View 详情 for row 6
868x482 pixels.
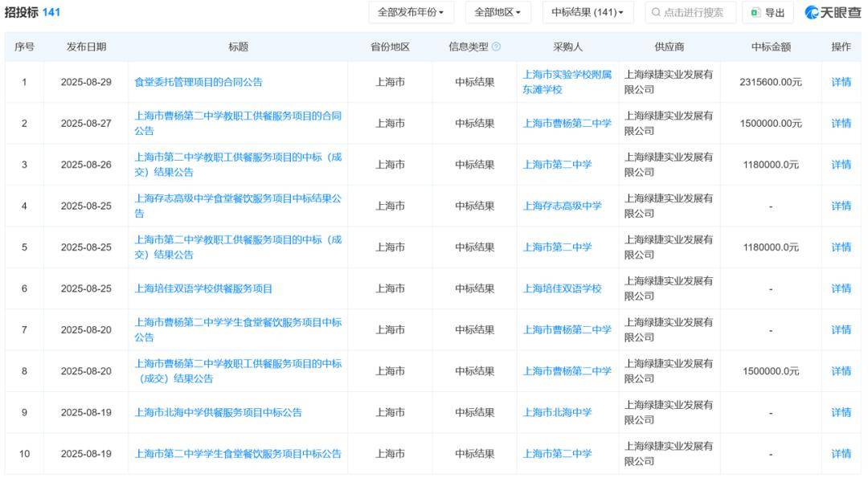point(841,288)
